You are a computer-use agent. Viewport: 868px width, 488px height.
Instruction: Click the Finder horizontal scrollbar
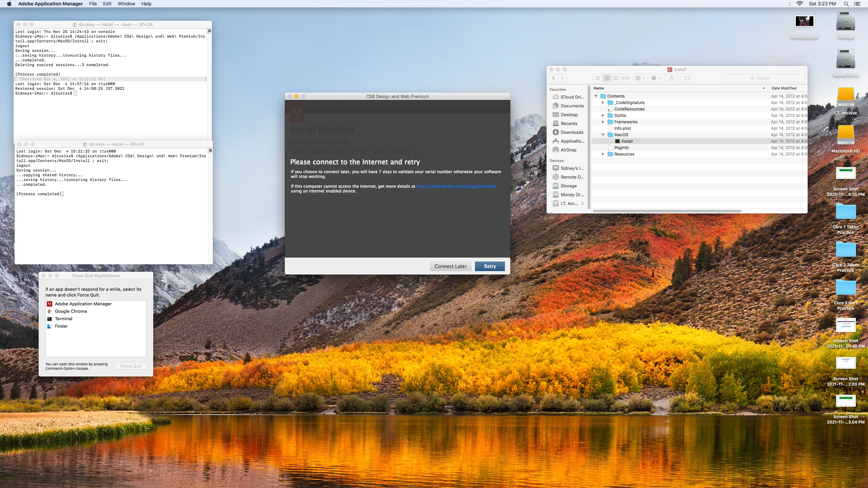(x=667, y=211)
